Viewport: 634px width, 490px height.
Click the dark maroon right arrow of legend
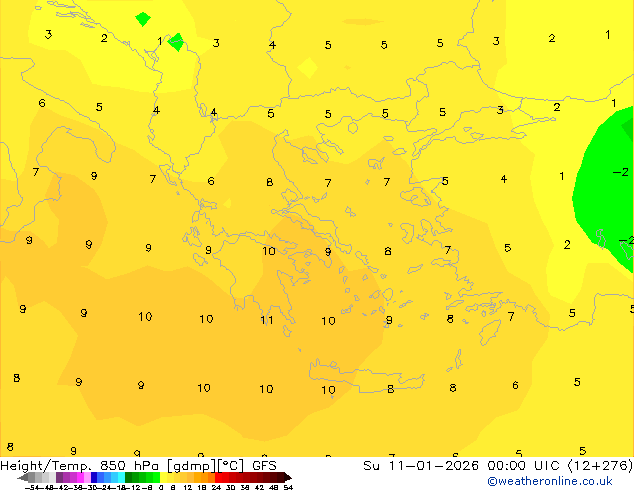point(288,478)
